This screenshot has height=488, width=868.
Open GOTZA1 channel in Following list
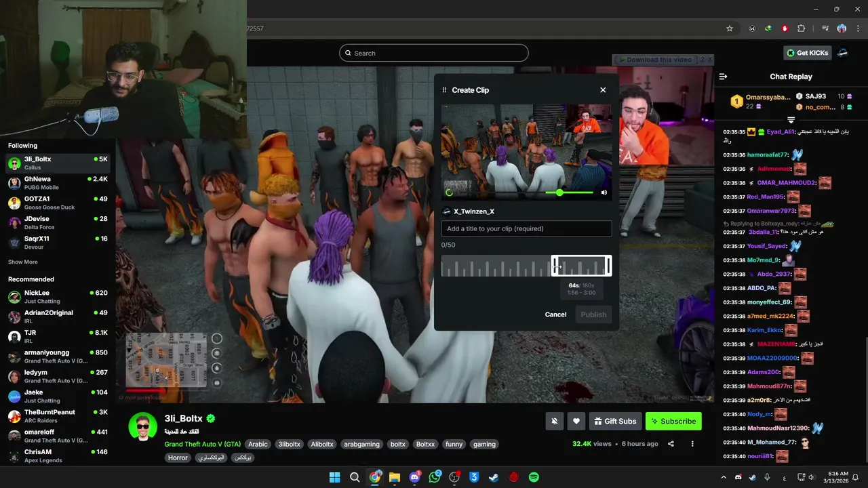pyautogui.click(x=58, y=203)
